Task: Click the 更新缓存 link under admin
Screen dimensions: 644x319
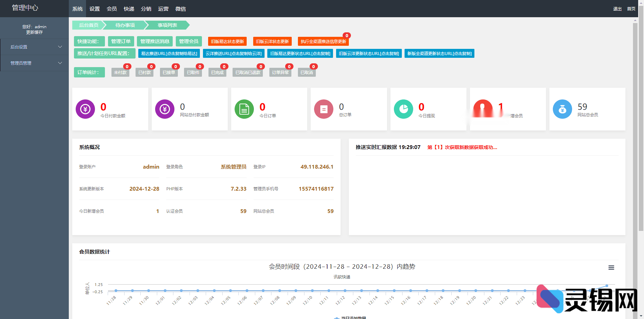Action: pos(34,32)
